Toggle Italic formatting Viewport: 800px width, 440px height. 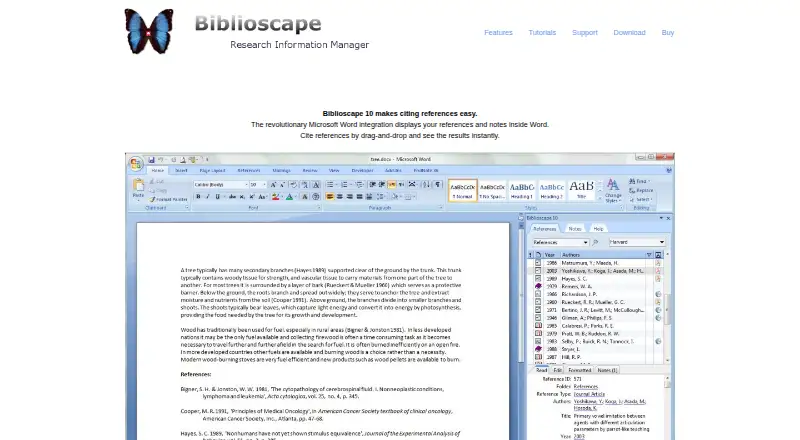[x=208, y=197]
